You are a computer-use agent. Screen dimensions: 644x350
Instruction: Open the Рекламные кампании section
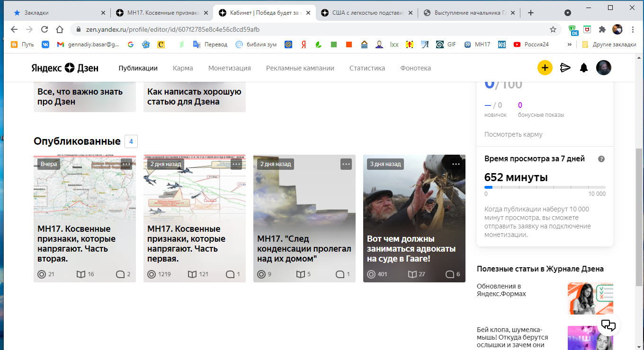(x=300, y=68)
